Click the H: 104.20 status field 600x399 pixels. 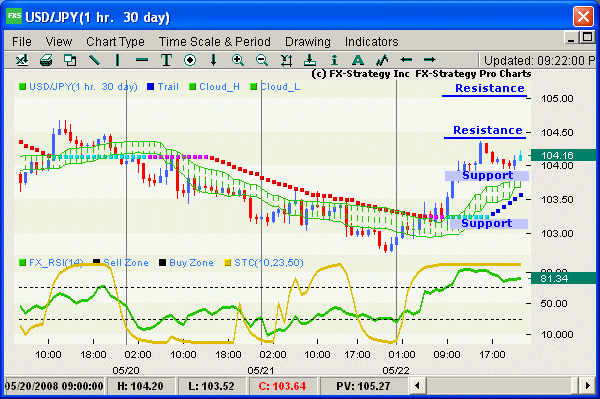140,386
